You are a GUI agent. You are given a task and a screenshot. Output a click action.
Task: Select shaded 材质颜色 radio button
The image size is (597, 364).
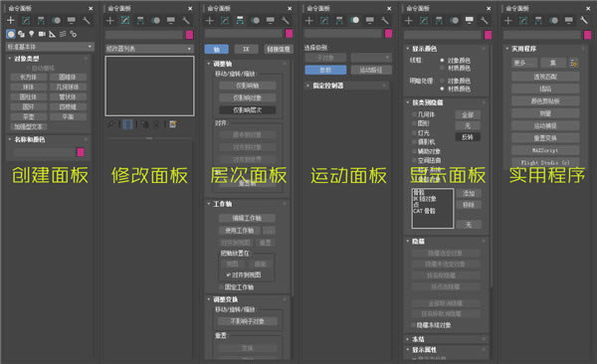(442, 89)
